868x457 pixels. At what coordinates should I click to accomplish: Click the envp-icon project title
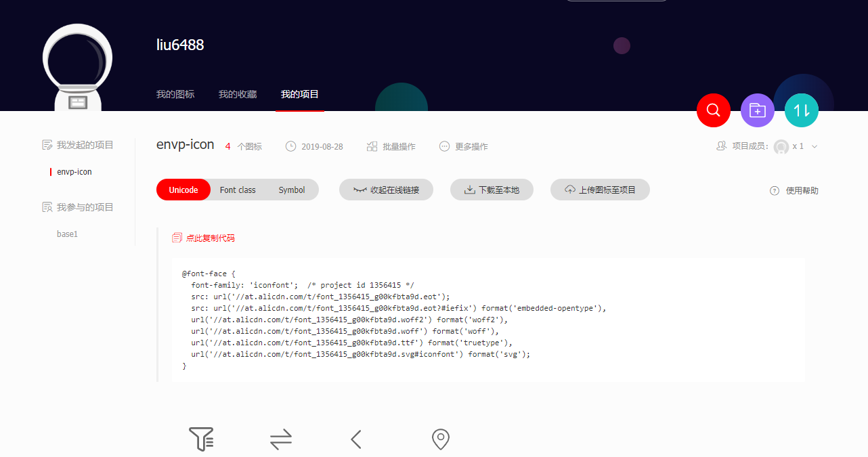(186, 145)
